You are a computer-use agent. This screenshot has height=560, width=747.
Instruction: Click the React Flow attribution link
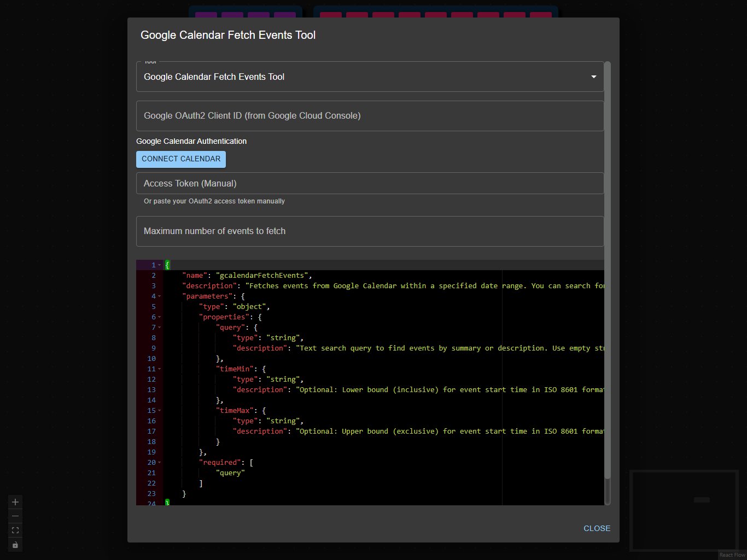click(732, 555)
